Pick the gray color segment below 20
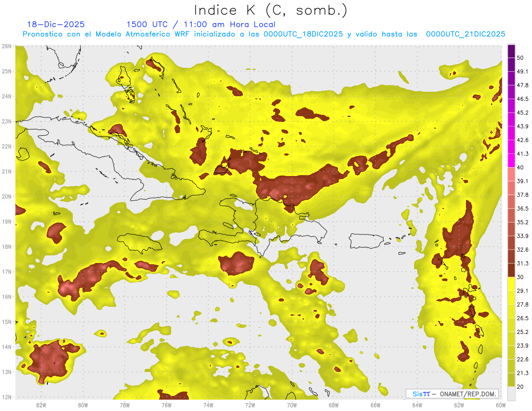The image size is (532, 411). 511,393
